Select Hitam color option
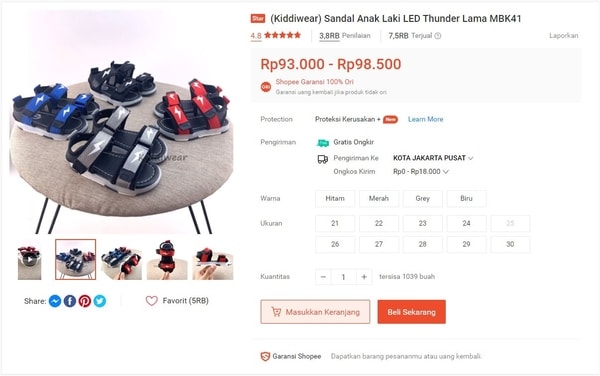Viewport: 600px width, 376px height. (335, 199)
